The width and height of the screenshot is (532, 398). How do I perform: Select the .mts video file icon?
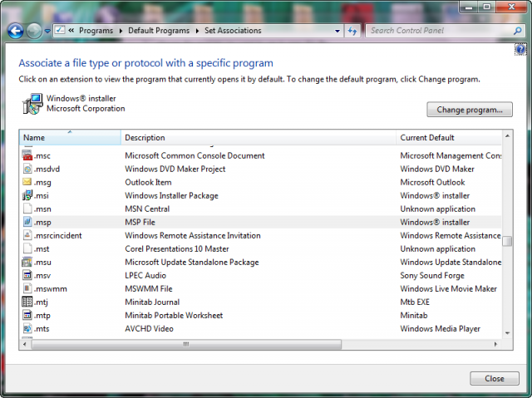[x=27, y=328]
